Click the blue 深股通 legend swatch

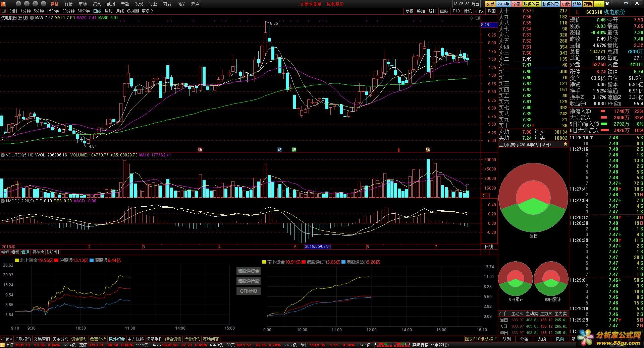(x=92, y=260)
